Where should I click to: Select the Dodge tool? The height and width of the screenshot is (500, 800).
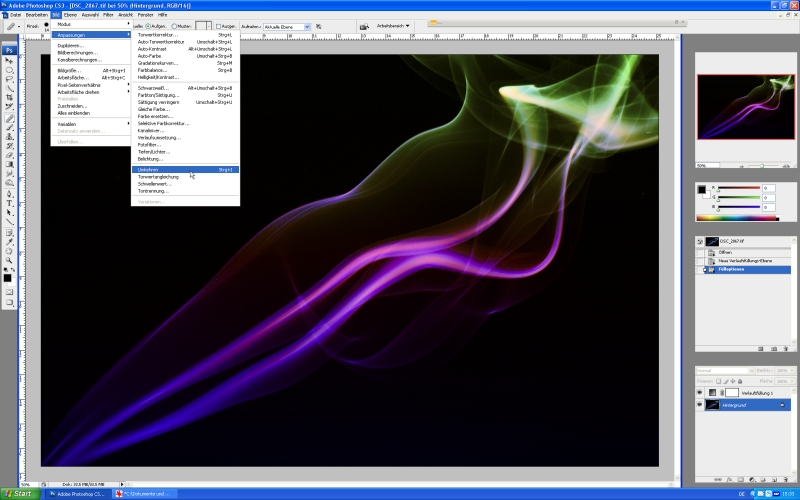pos(9,182)
